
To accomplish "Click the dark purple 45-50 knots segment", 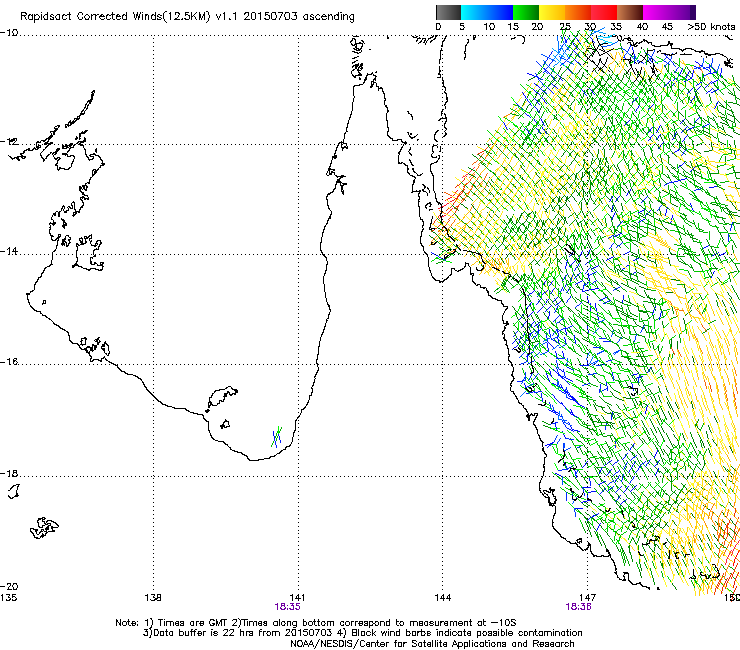I will pos(682,12).
